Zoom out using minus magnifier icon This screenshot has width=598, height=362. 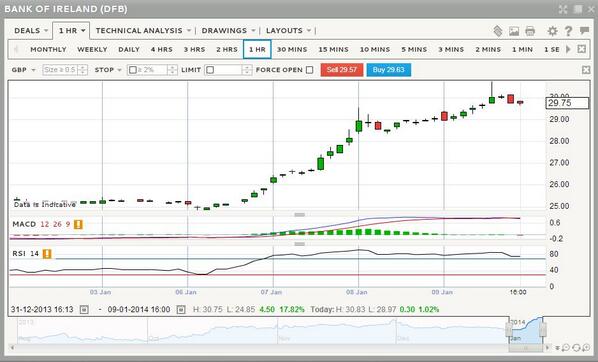566,348
